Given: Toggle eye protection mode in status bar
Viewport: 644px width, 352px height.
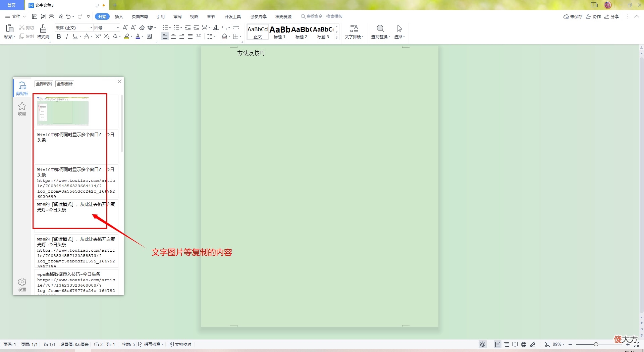Looking at the screenshot, I should pos(483,344).
